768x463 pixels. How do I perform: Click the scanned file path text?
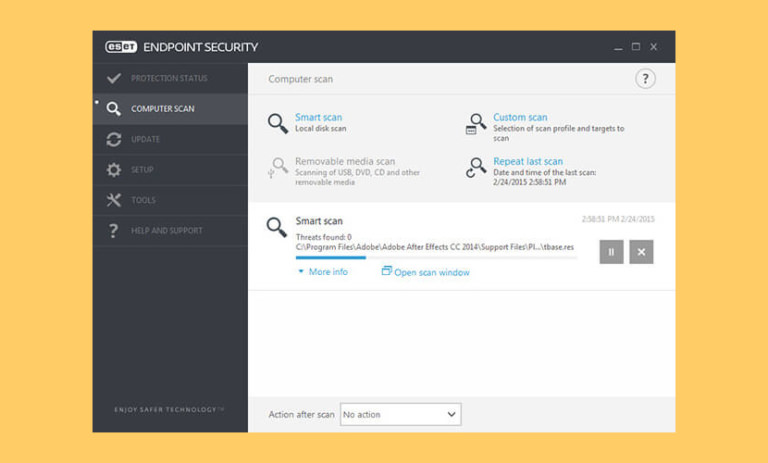point(435,247)
